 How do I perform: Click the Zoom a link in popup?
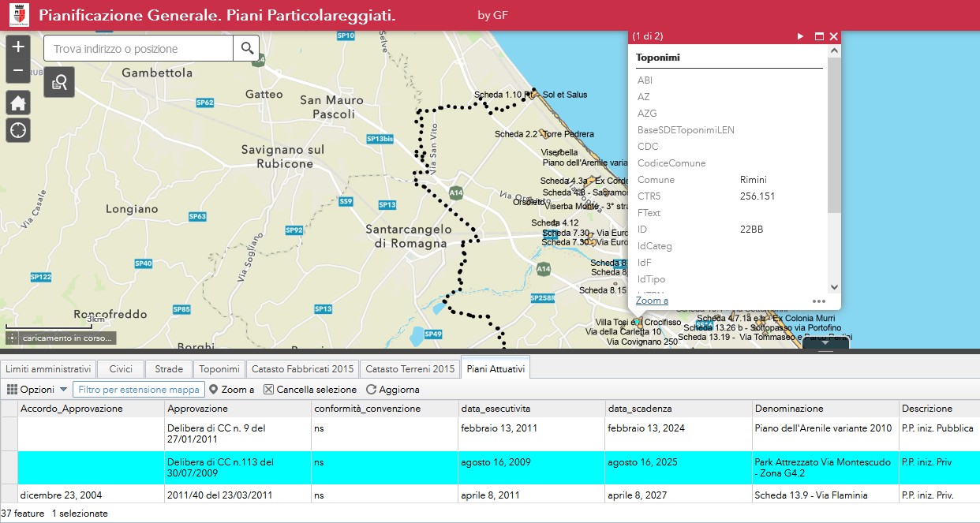pyautogui.click(x=652, y=301)
